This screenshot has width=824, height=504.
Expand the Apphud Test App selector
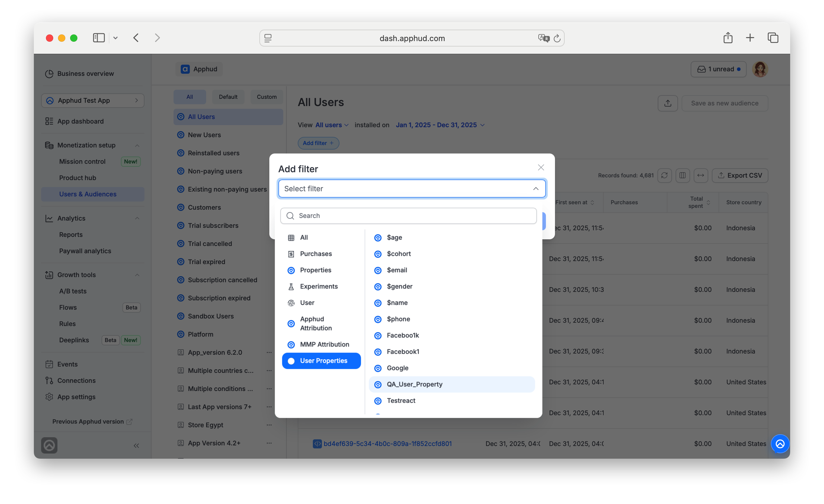pos(92,101)
